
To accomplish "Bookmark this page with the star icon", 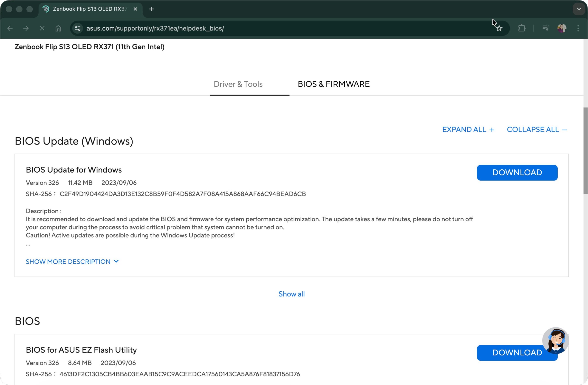I will click(x=499, y=28).
